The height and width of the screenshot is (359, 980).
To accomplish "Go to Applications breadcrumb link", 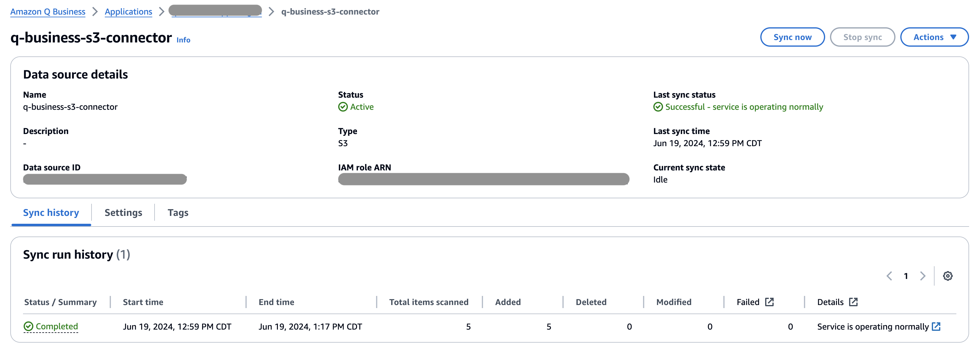I will [x=128, y=12].
